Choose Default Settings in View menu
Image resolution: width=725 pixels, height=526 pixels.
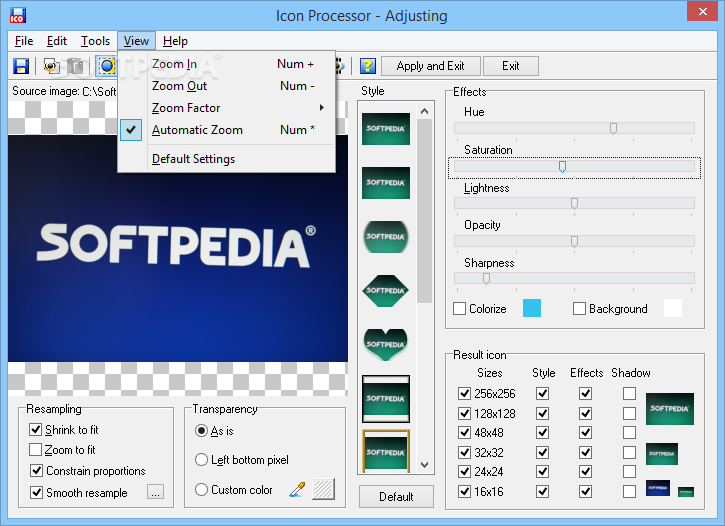tap(227, 159)
